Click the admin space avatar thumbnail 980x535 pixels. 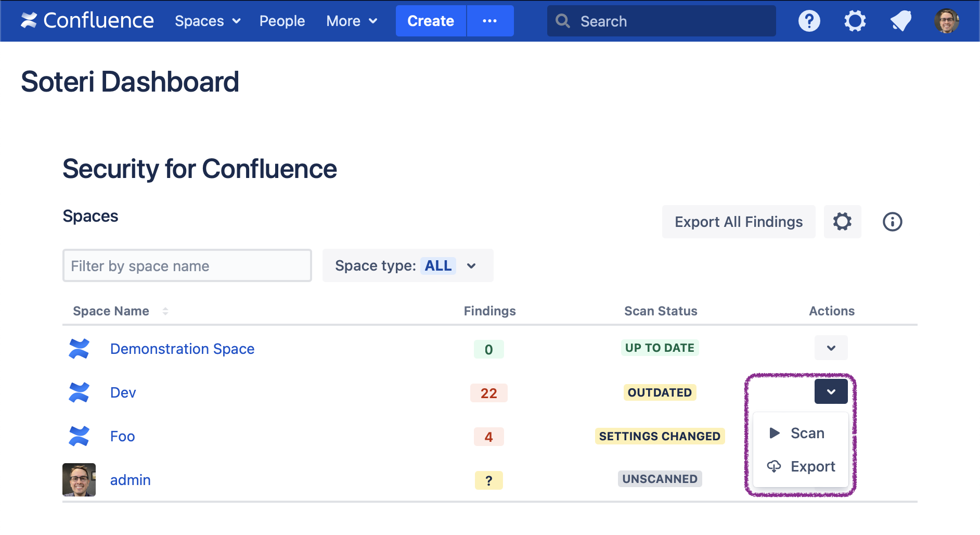(x=79, y=480)
